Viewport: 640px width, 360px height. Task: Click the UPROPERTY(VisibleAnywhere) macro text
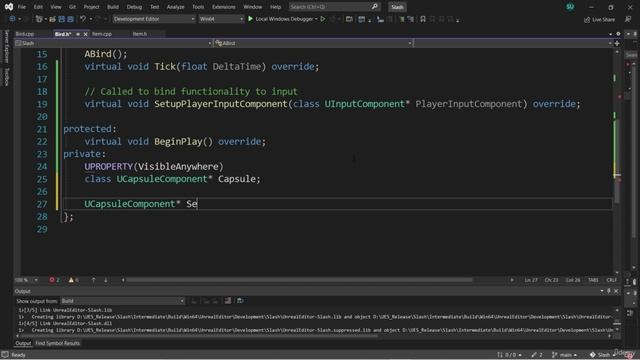click(x=154, y=167)
